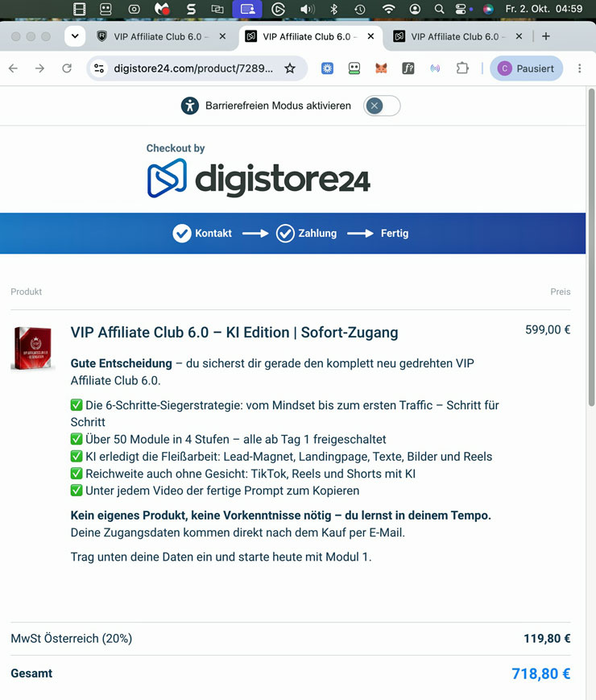
Task: Click the digistore24 logo
Action: pos(259,178)
